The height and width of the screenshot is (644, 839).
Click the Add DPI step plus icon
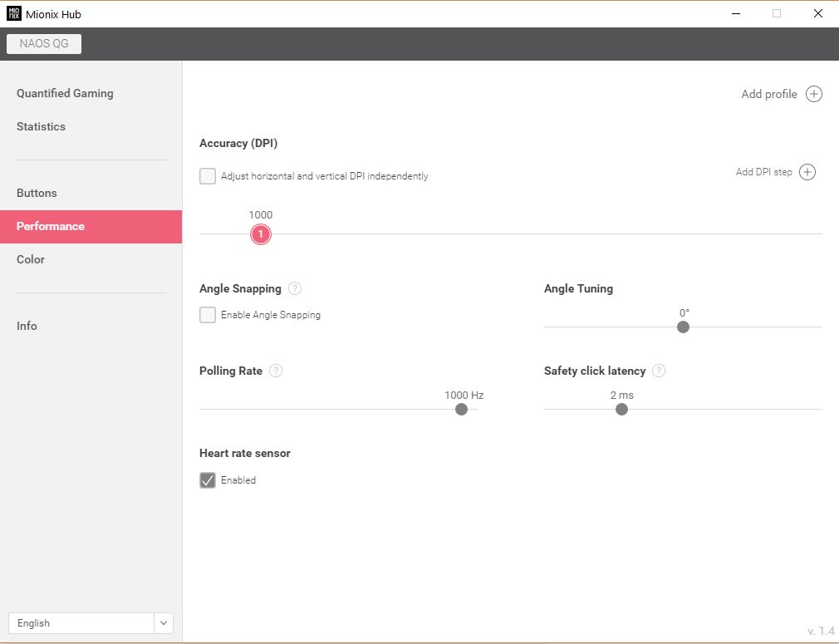[807, 172]
